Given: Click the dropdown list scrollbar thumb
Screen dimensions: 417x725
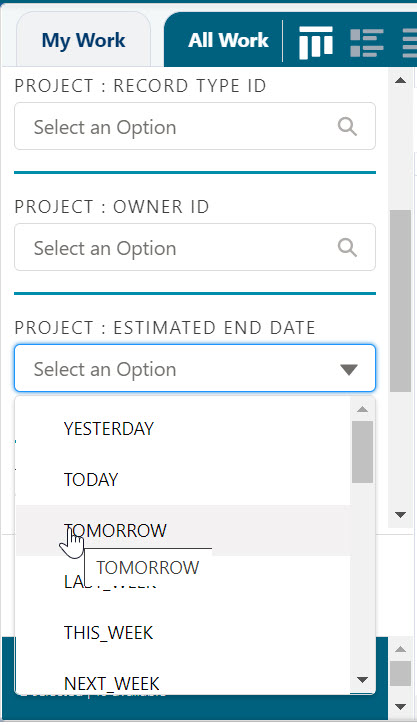Looking at the screenshot, I should [362, 452].
